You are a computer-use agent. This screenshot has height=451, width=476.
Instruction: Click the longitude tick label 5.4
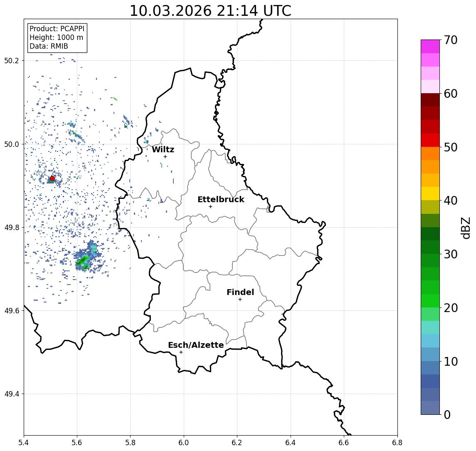pos(24,443)
